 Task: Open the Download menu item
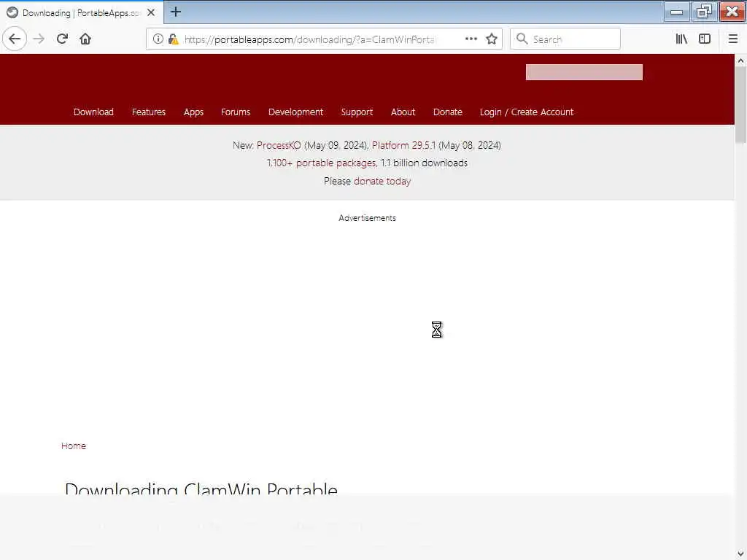click(93, 112)
